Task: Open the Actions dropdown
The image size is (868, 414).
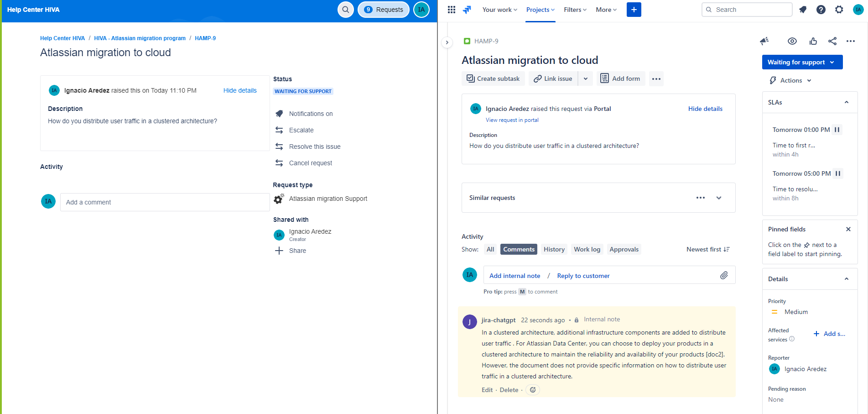Action: tap(790, 80)
